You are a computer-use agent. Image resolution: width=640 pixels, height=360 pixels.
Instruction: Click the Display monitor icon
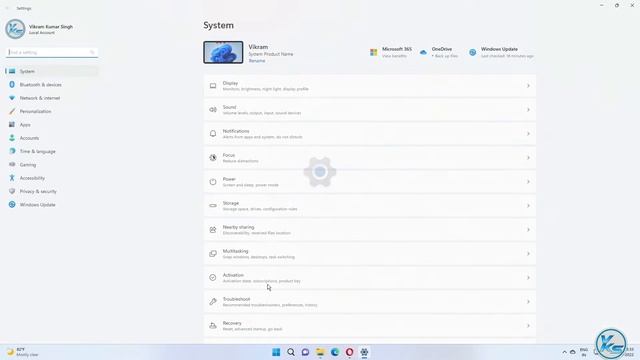point(213,86)
